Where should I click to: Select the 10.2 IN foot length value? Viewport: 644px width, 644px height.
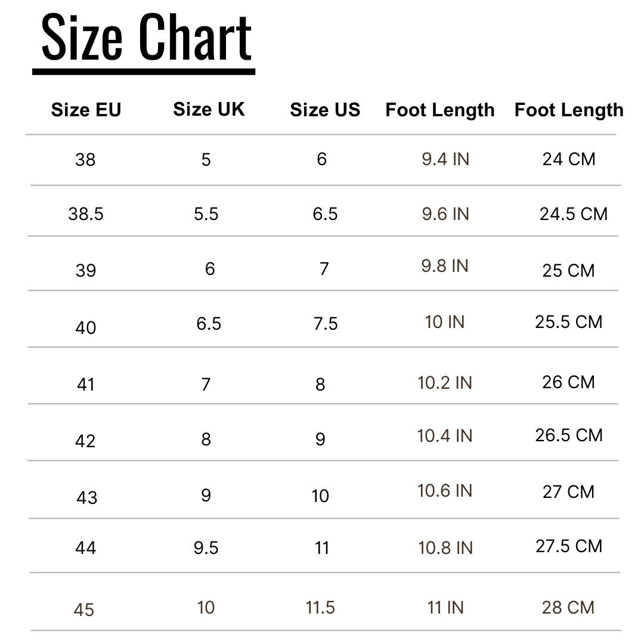point(445,383)
